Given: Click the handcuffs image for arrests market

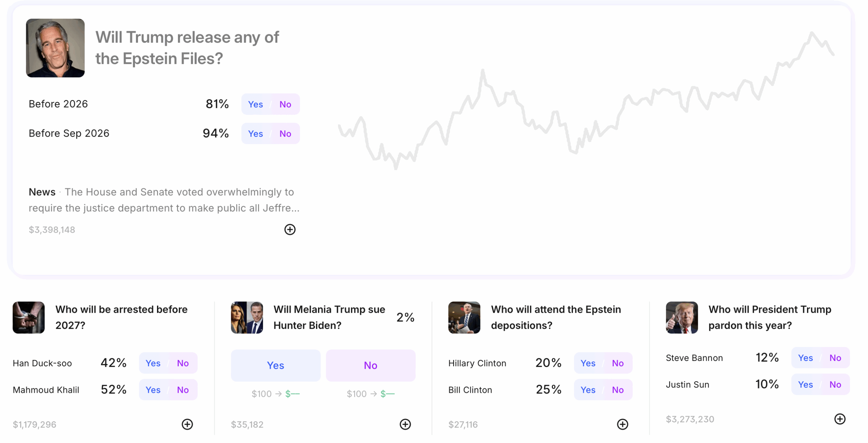Looking at the screenshot, I should [28, 317].
